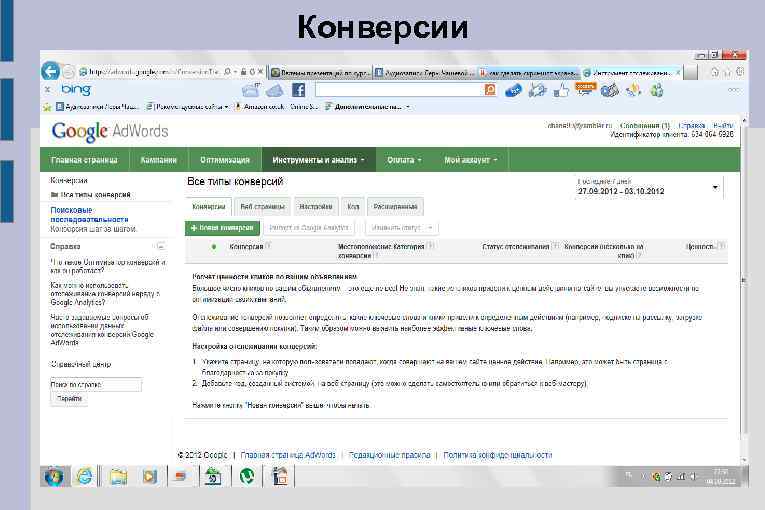
Task: Select the Конверсии tab
Action: [x=209, y=206]
